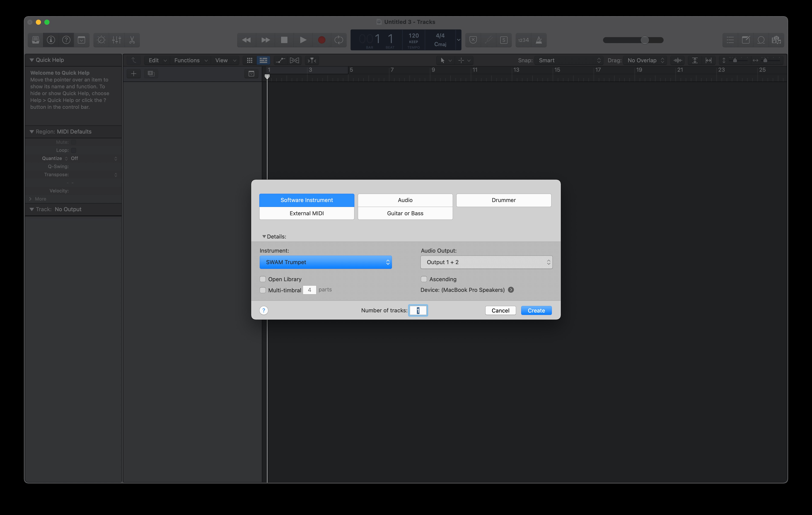Show the grid view icon
Screen dimensions: 812x515
pyautogui.click(x=249, y=60)
